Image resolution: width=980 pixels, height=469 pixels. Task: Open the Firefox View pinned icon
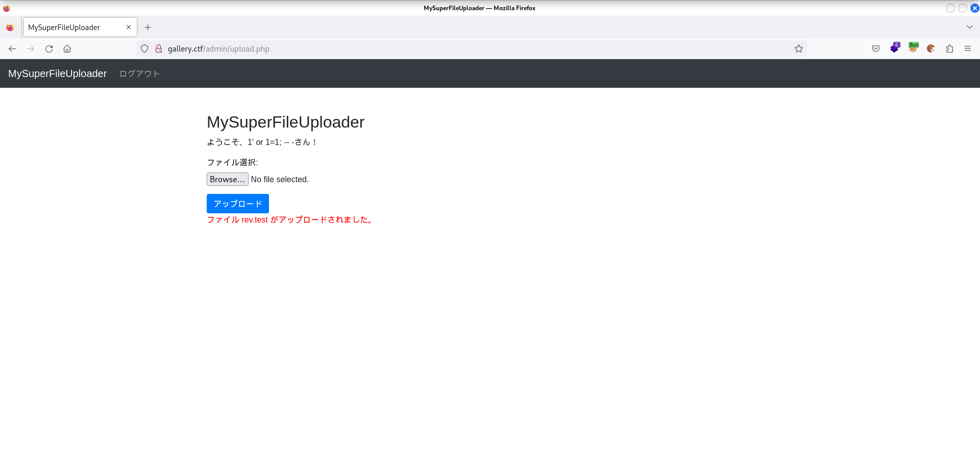tap(10, 27)
